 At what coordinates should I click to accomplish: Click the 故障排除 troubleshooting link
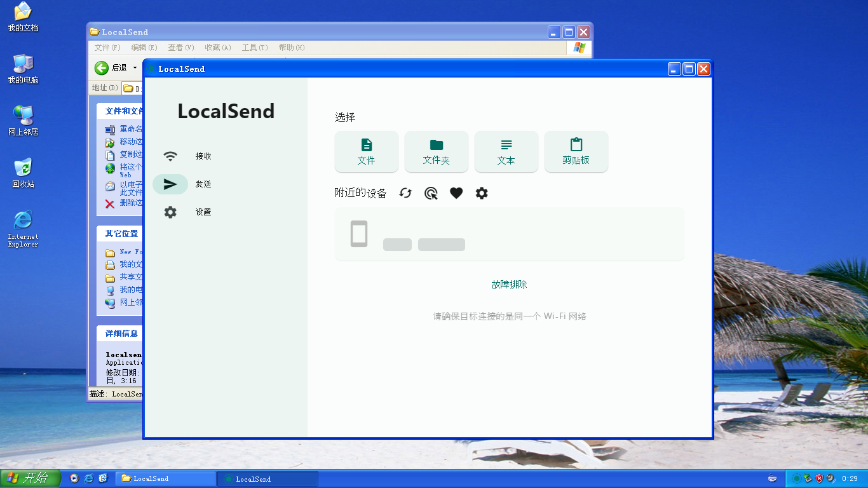point(510,285)
